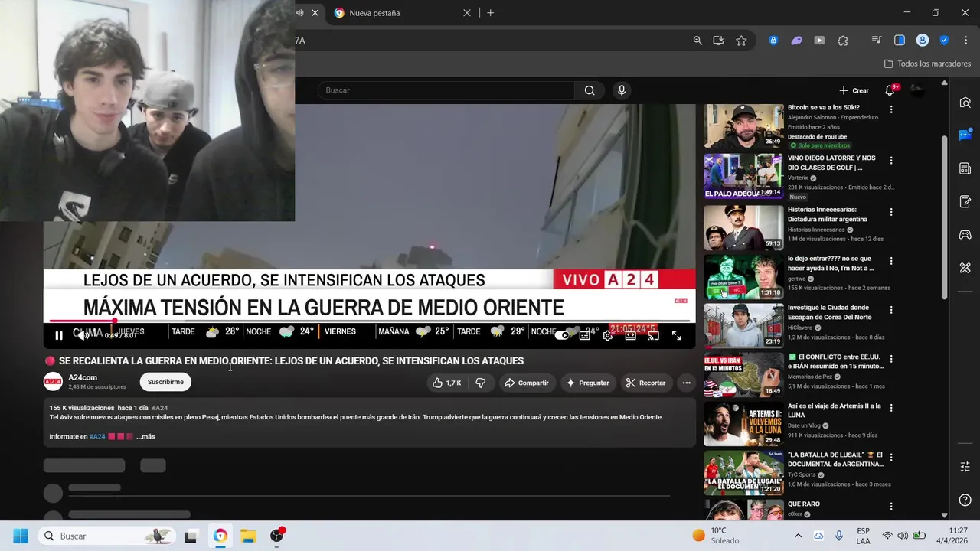Image resolution: width=980 pixels, height=551 pixels.
Task: Install app icon in the address bar
Action: coord(719,41)
